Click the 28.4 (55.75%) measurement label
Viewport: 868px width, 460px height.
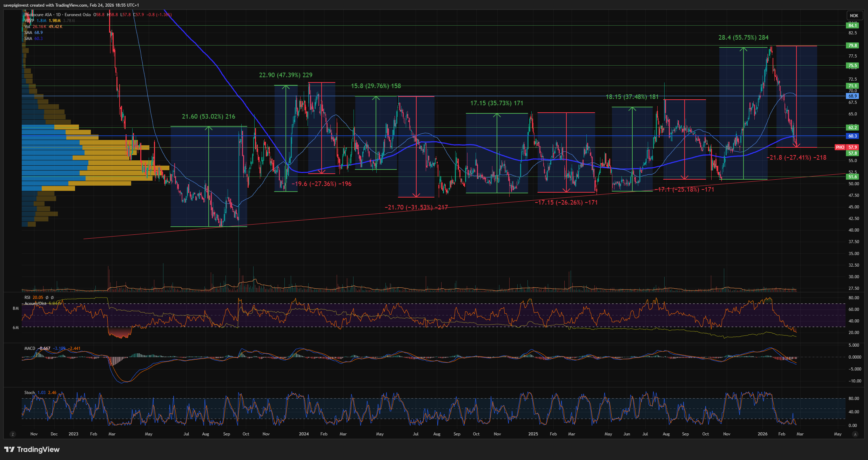click(x=743, y=38)
